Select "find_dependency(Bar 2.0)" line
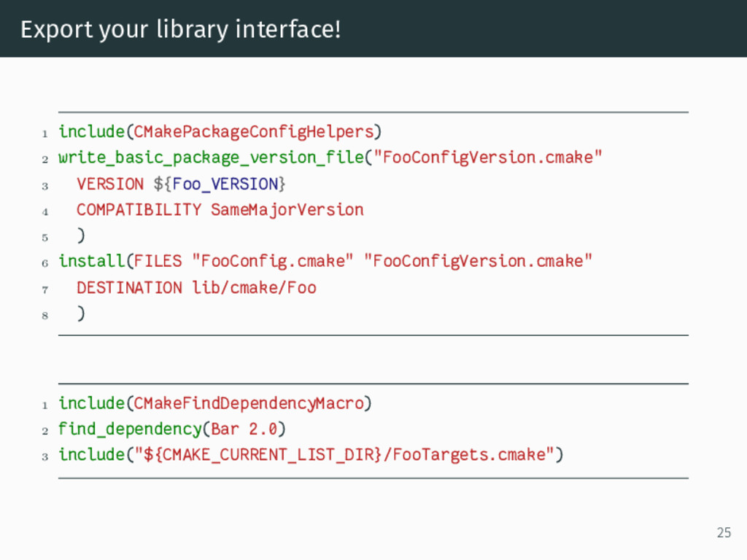This screenshot has height=560, width=747. point(172,429)
